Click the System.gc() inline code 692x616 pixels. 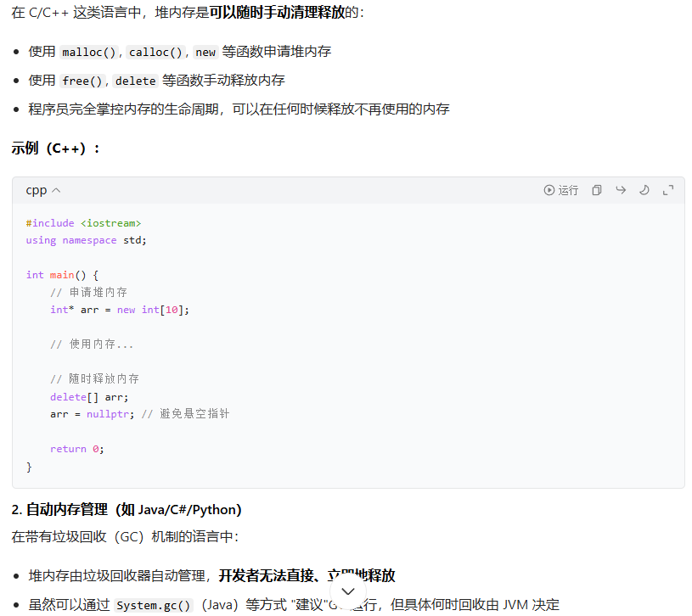click(154, 605)
